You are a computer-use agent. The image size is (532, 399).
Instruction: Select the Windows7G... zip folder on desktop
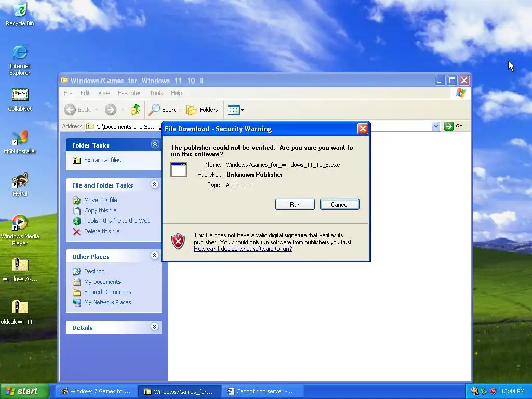(20, 270)
